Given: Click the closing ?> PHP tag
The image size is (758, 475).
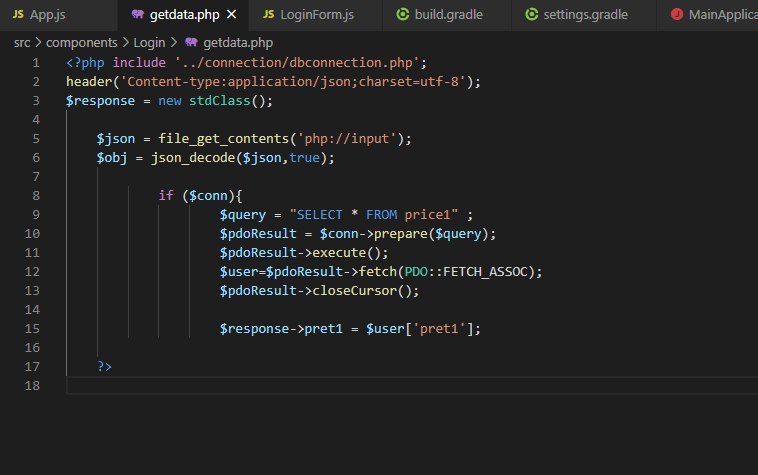Looking at the screenshot, I should (104, 367).
